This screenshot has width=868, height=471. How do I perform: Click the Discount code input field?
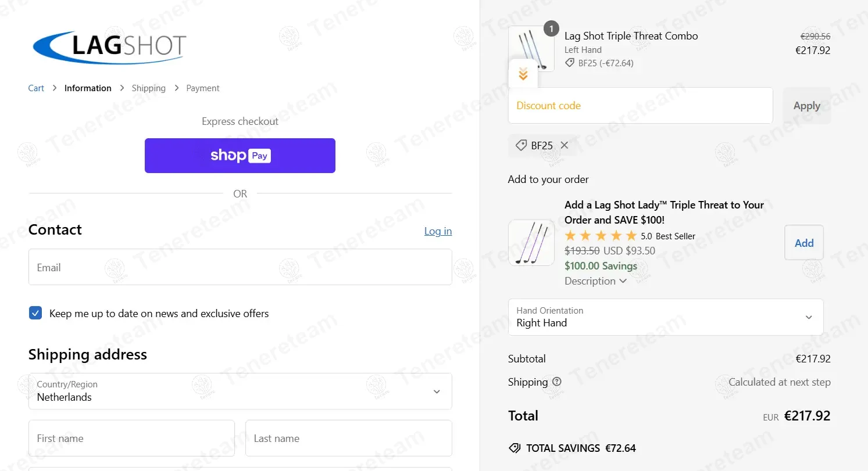coord(640,106)
